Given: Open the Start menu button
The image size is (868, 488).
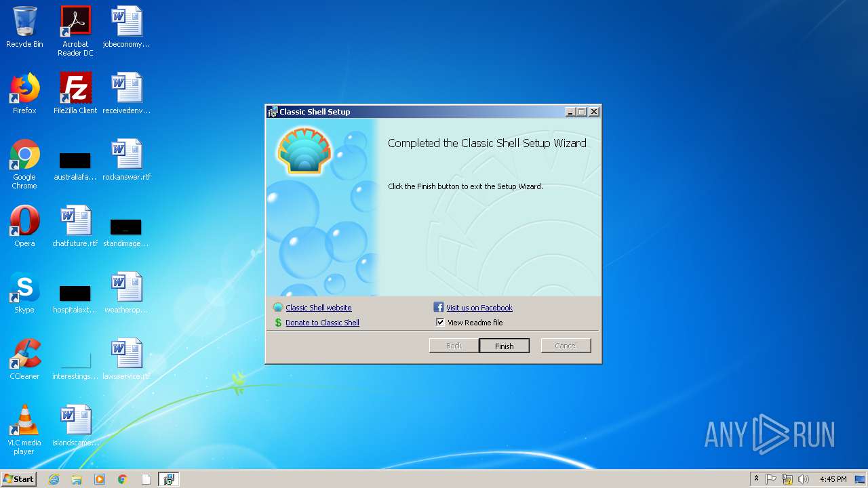Looking at the screenshot, I should point(19,479).
